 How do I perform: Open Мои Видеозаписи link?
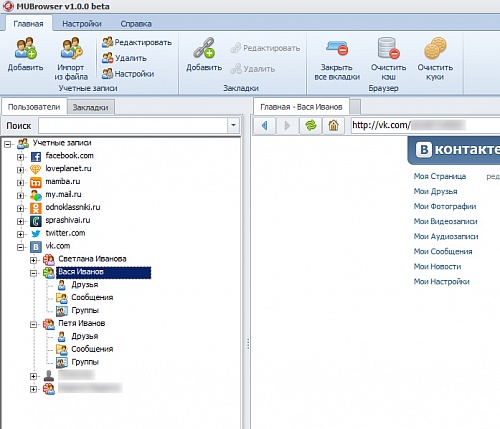click(445, 221)
